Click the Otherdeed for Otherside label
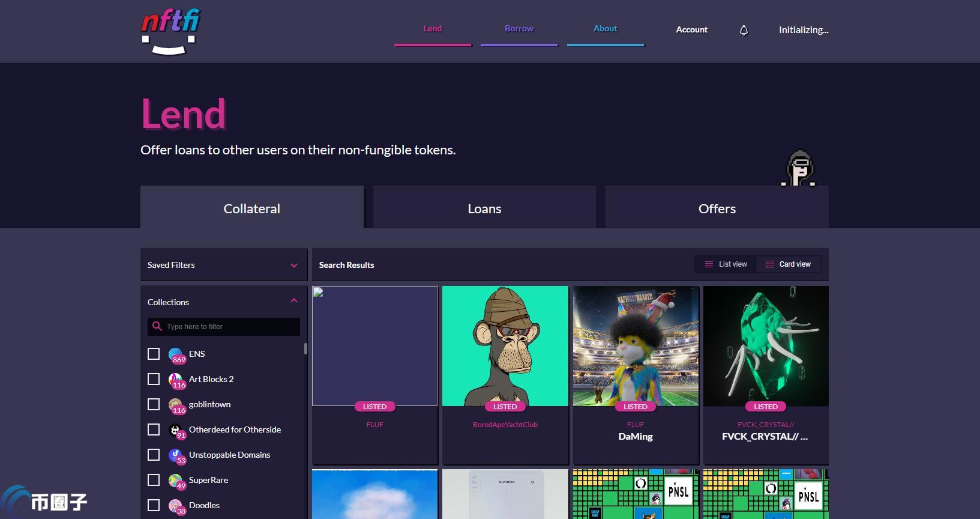This screenshot has width=980, height=519. pos(235,429)
